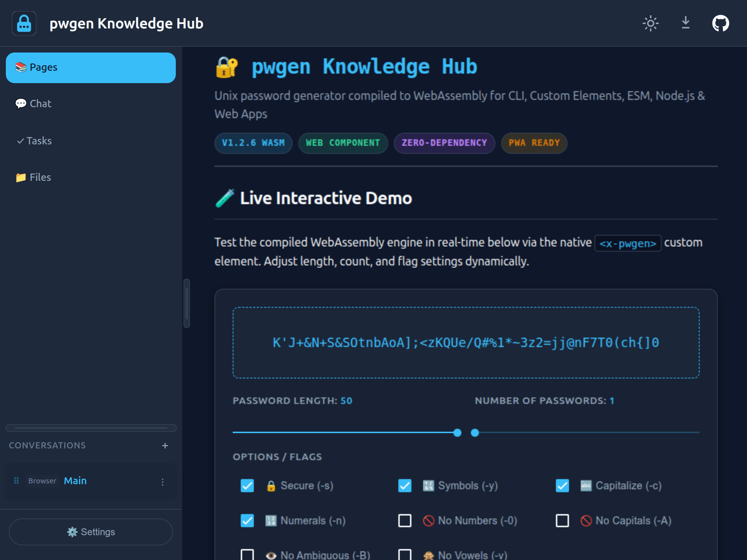
Task: Click the Live Interactive Demo heading
Action: pyautogui.click(x=326, y=198)
